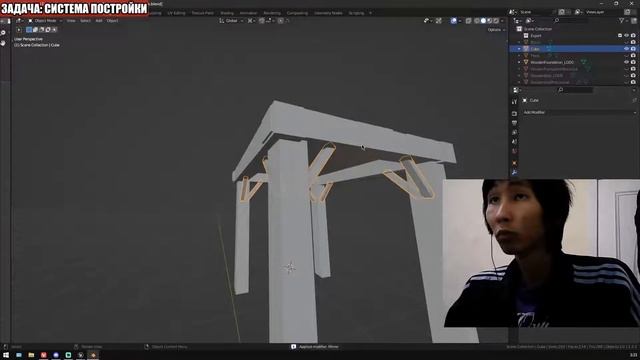The height and width of the screenshot is (360, 640).
Task: Toggle X-ray mode
Action: coord(469,20)
